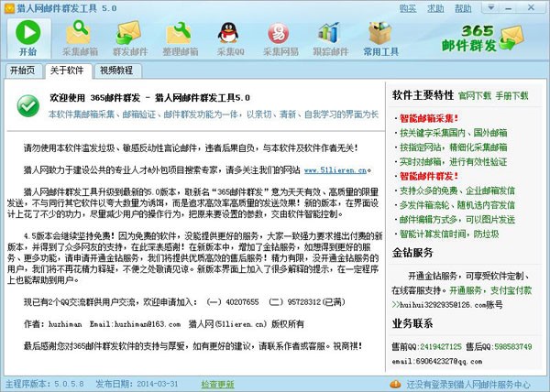Open the 群发邮件 tool
Viewport: 550px width, 392px height.
[x=130, y=38]
